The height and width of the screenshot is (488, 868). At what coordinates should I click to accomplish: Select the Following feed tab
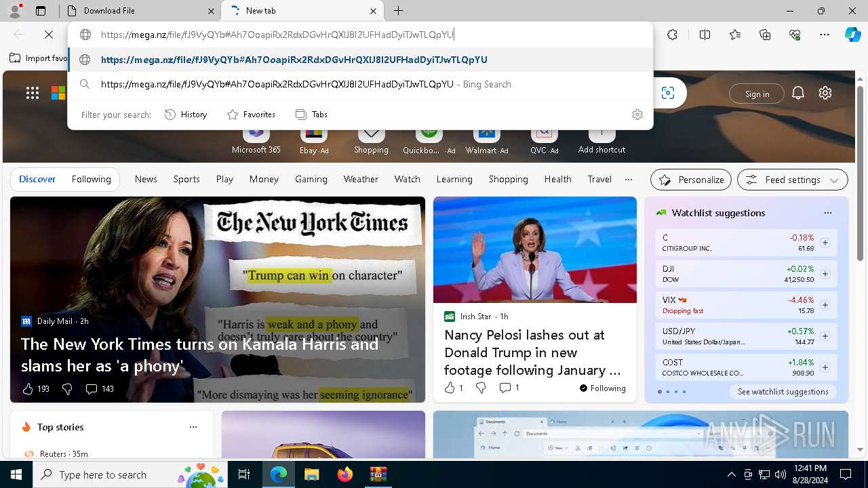coord(92,179)
